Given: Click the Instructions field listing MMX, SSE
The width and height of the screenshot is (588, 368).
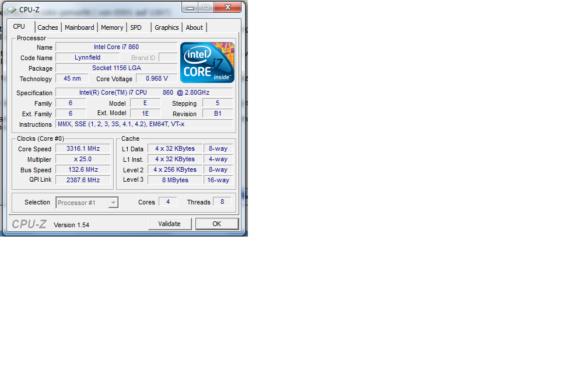Looking at the screenshot, I should [x=145, y=124].
